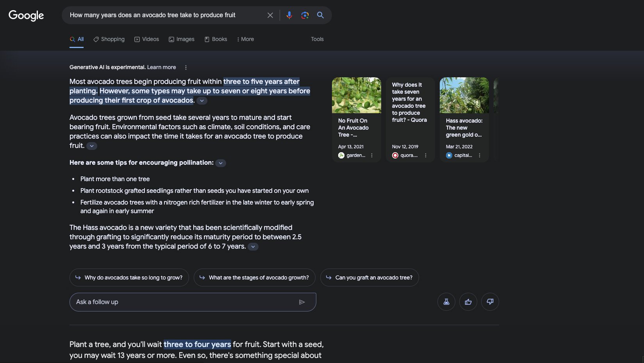Click the garden source favicon
The width and height of the screenshot is (644, 363).
point(341,155)
